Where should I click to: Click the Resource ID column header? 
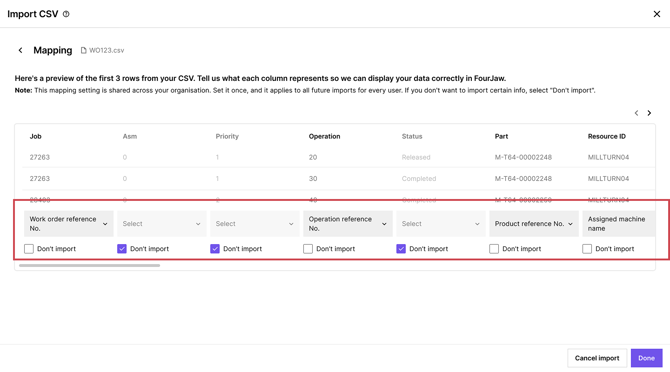607,136
